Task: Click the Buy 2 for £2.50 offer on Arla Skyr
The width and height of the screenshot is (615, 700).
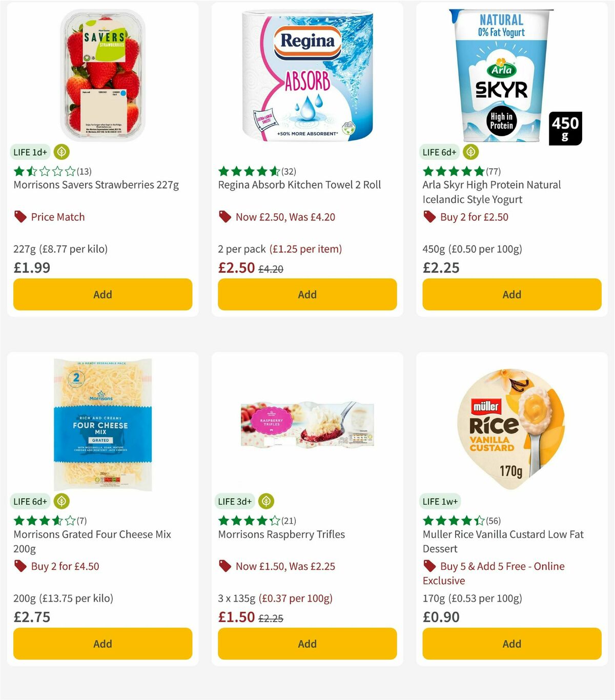Action: (x=474, y=217)
